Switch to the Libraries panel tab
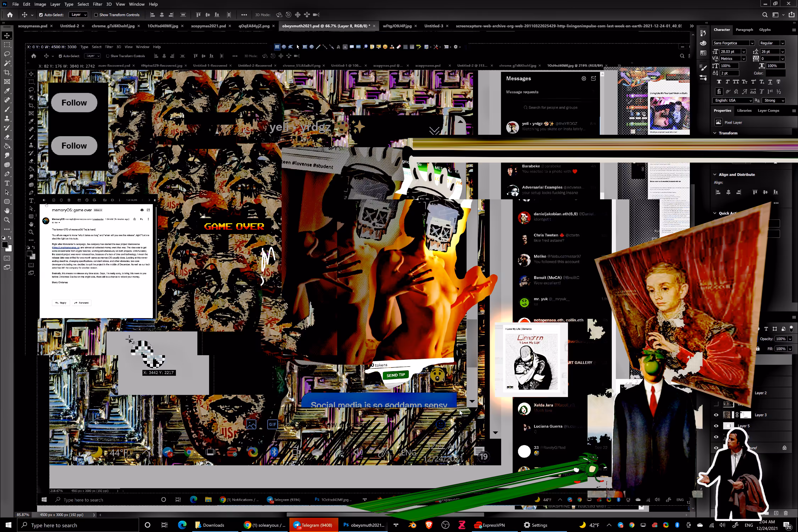798x532 pixels. (x=744, y=111)
